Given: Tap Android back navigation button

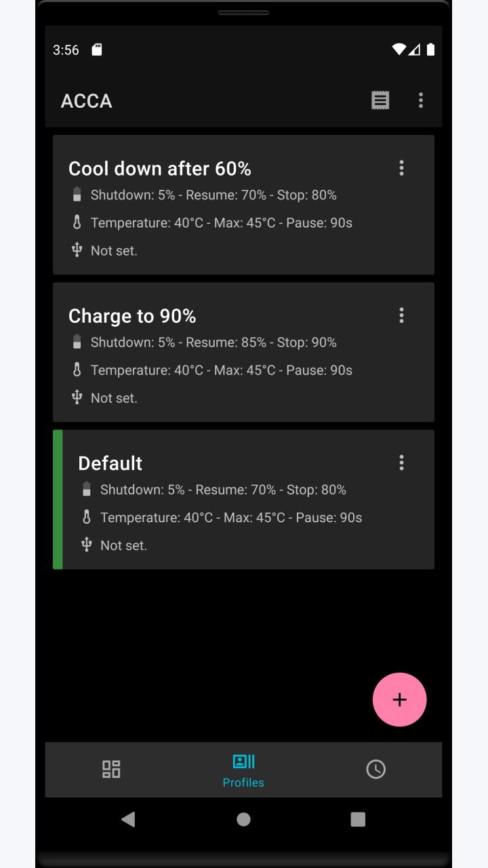Looking at the screenshot, I should (127, 819).
